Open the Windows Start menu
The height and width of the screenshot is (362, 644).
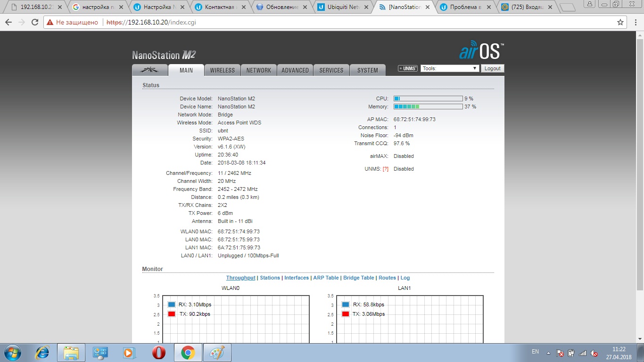[x=12, y=352]
